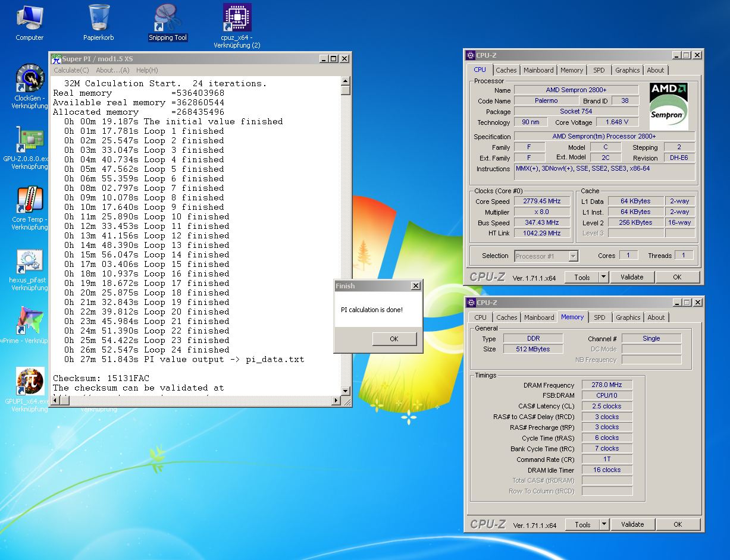Click the Palermo code name value
Screen dimensions: 730x560
(x=546, y=100)
